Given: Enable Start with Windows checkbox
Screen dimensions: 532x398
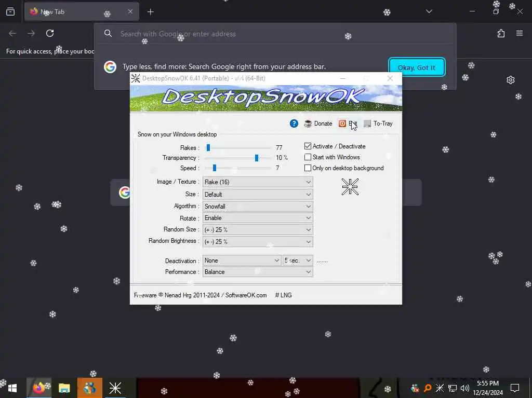Looking at the screenshot, I should click(x=308, y=157).
